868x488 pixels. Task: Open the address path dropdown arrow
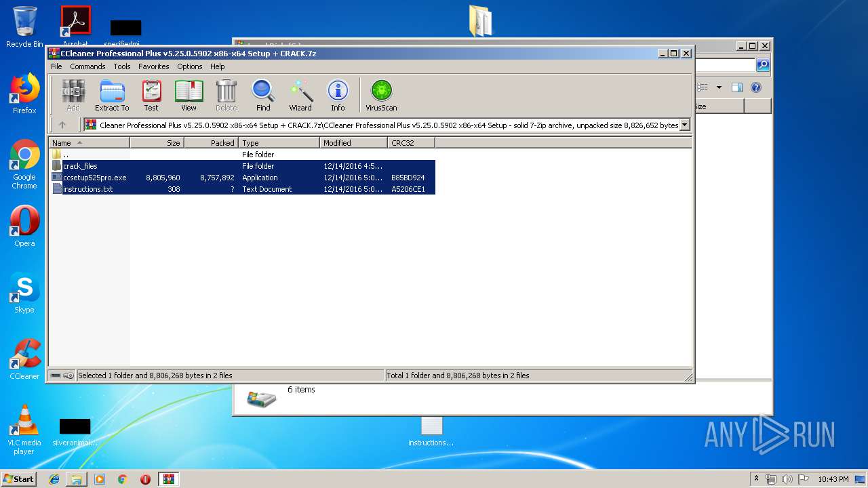(684, 125)
